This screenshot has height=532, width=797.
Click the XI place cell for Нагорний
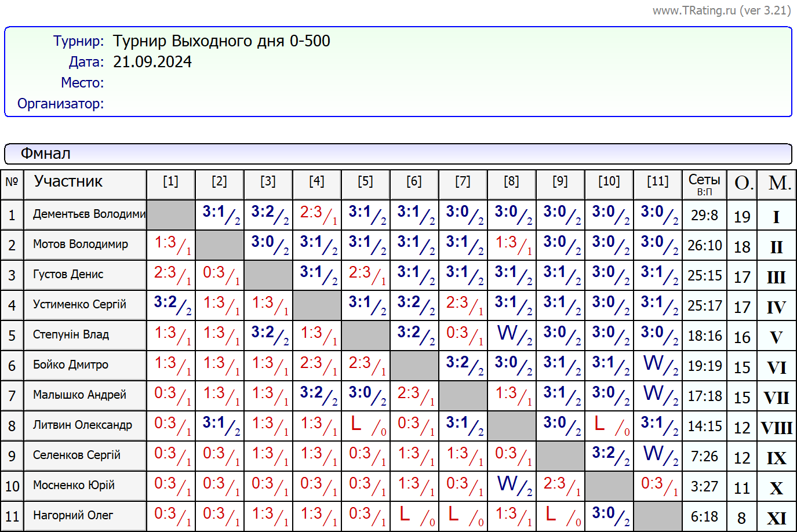tap(777, 518)
